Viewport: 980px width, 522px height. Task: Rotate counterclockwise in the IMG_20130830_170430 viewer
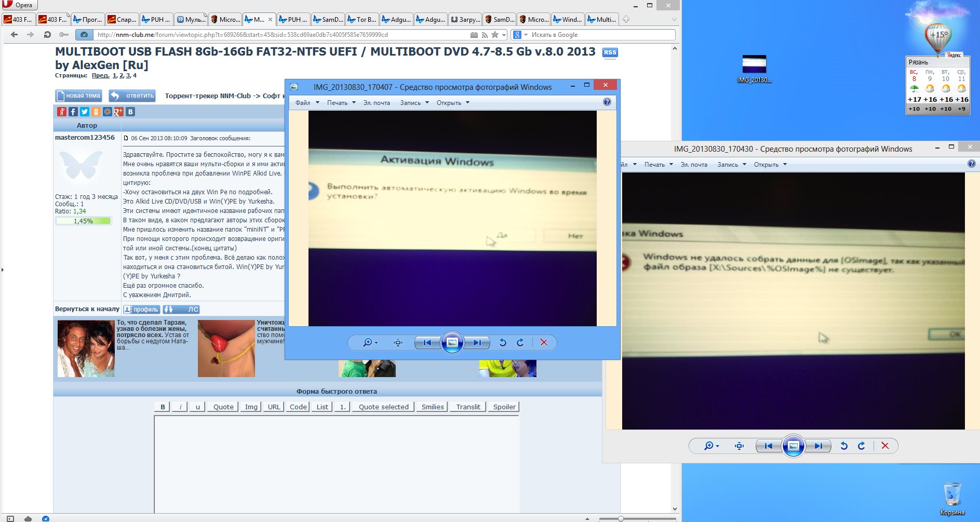[x=844, y=446]
